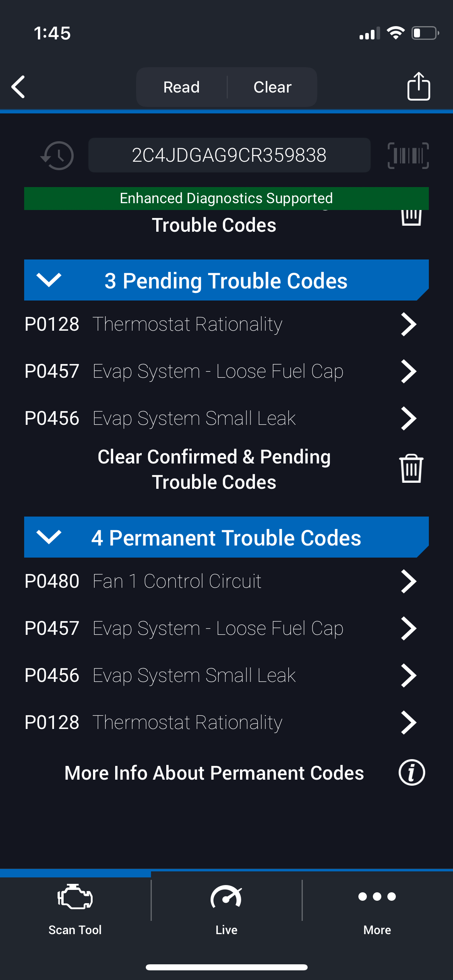Open More Info About Permanent Codes

coord(214,773)
